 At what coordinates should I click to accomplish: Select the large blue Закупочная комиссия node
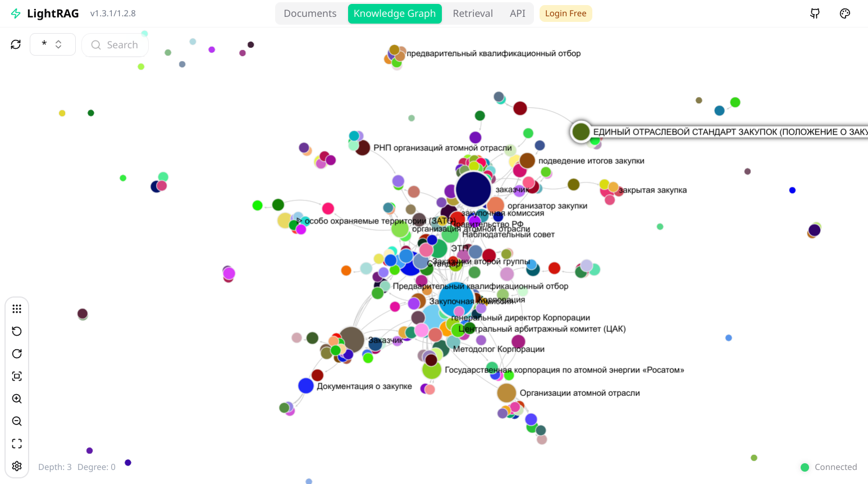click(456, 299)
